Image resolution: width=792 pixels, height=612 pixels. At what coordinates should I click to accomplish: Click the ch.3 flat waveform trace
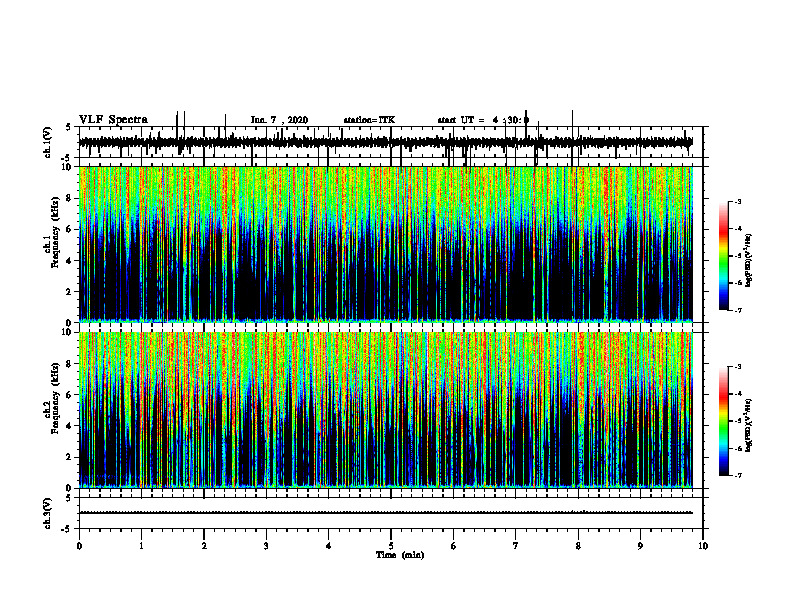pos(386,513)
